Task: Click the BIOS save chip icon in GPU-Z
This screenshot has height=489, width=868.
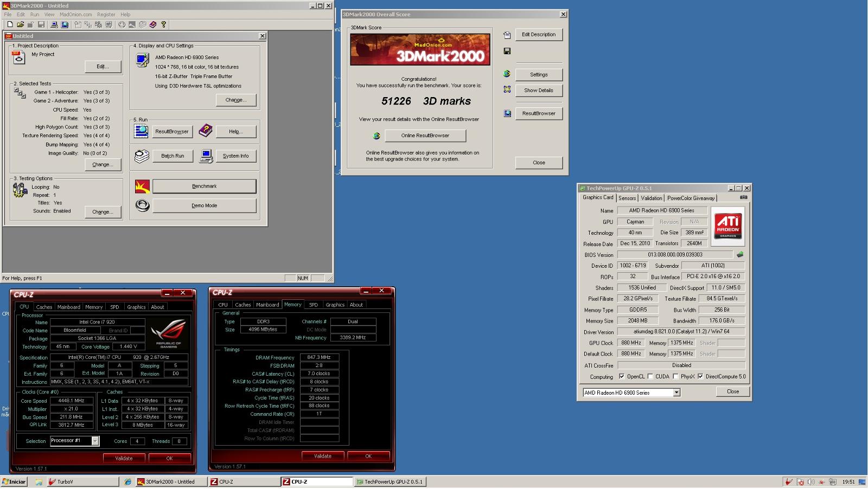Action: pyautogui.click(x=739, y=254)
